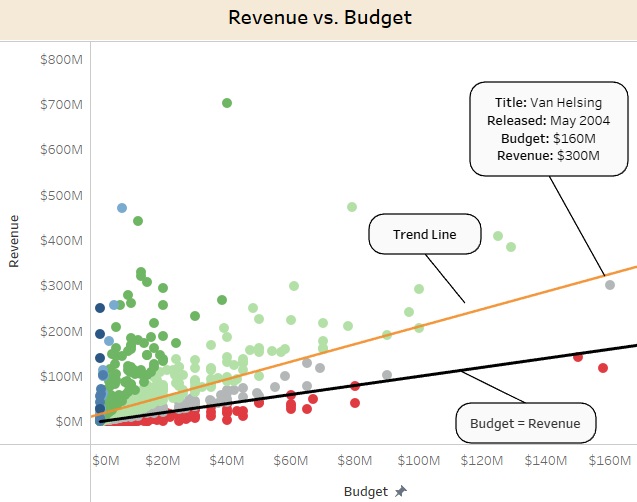Select the dark green point near $440M revenue
This screenshot has height=502, width=637.
(x=138, y=221)
